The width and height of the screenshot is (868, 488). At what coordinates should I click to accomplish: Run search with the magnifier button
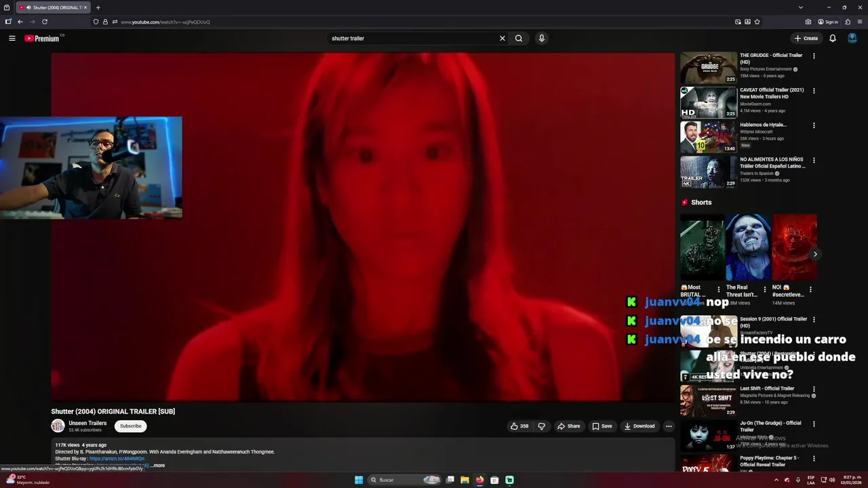coord(519,39)
